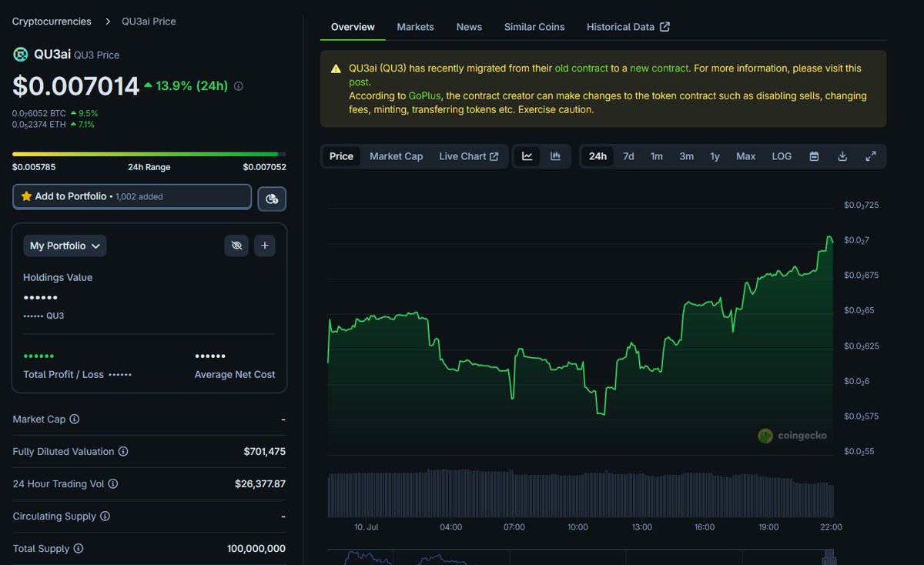This screenshot has height=565, width=924.
Task: Switch to the Markets tab
Action: tap(415, 27)
